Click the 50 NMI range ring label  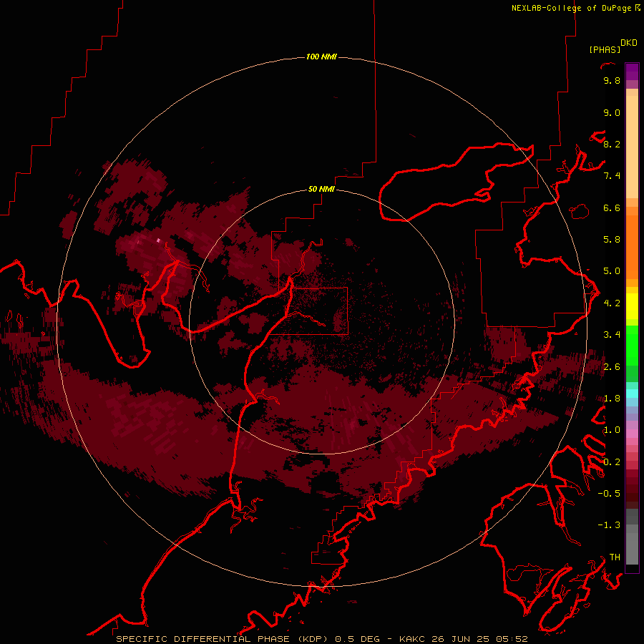tap(321, 189)
